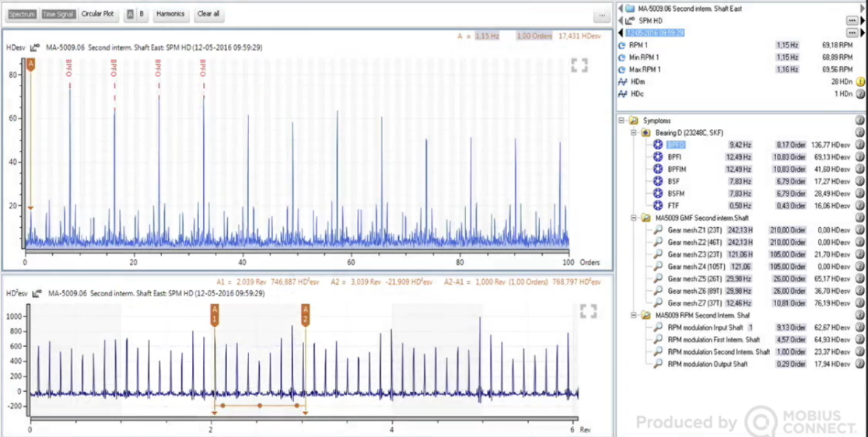Toggle the Time Signal view button
Viewport: 868px width, 437px height.
pyautogui.click(x=58, y=14)
